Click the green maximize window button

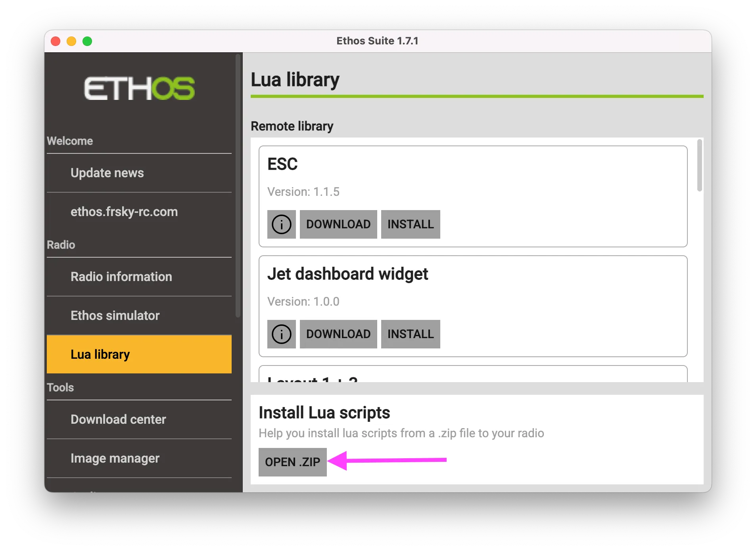tap(87, 41)
